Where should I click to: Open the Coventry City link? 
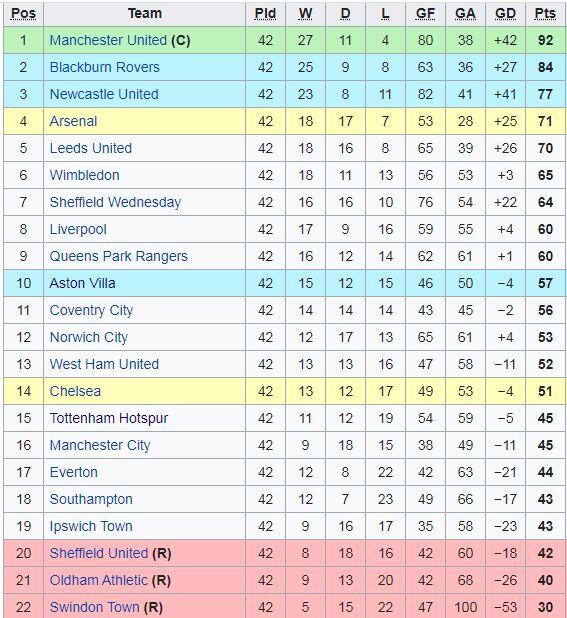point(91,310)
